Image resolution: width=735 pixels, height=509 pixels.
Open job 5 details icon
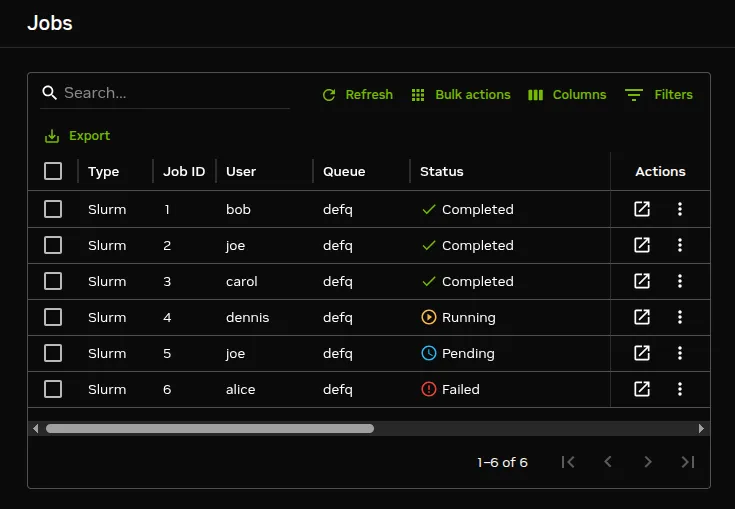tap(642, 353)
